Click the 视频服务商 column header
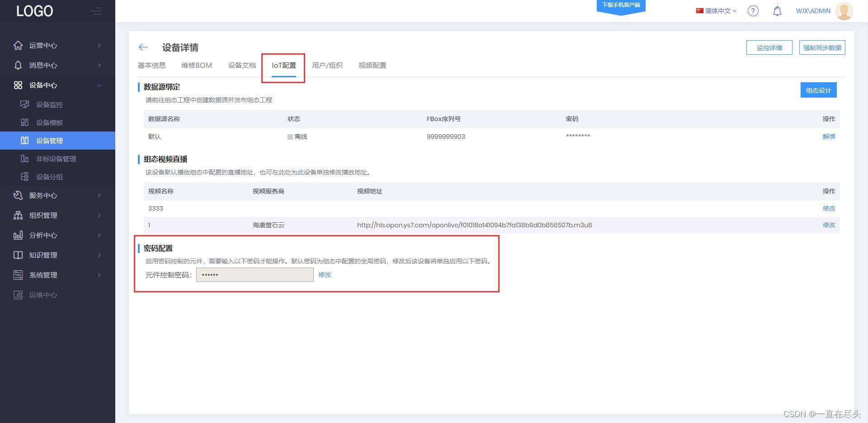 pos(269,191)
